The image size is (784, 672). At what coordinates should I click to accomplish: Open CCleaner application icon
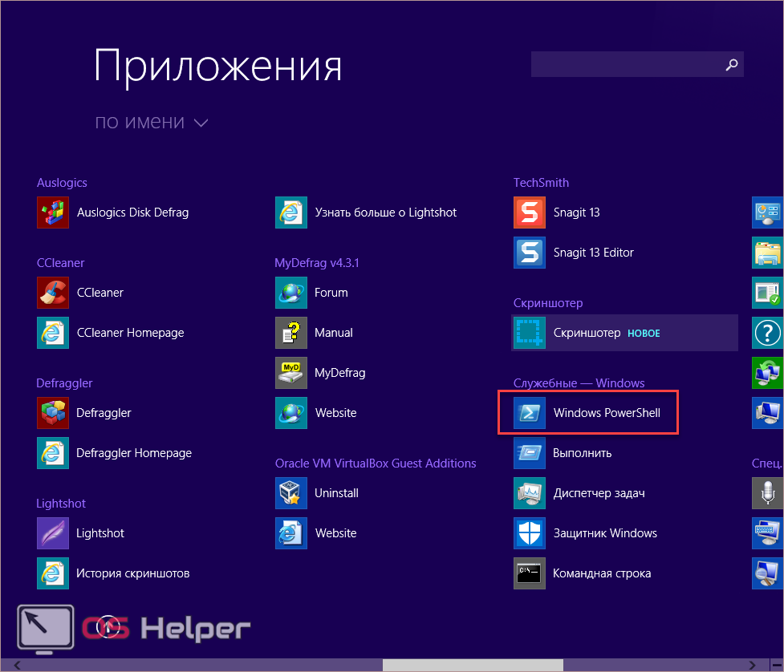(x=53, y=293)
